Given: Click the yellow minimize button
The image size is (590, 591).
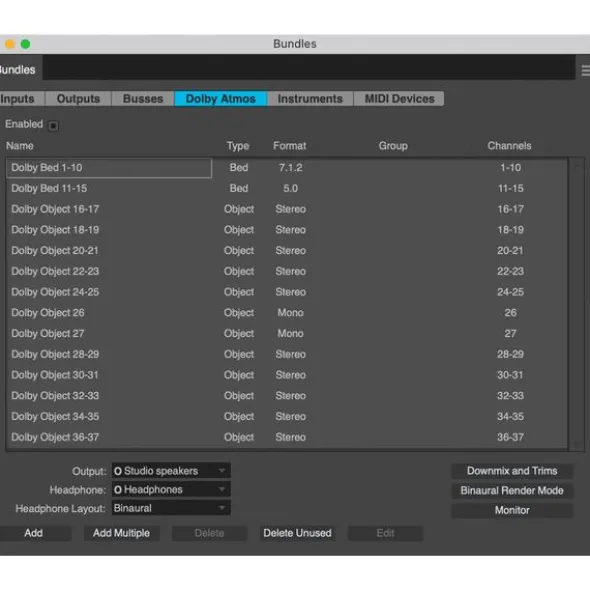Looking at the screenshot, I should click(x=10, y=44).
